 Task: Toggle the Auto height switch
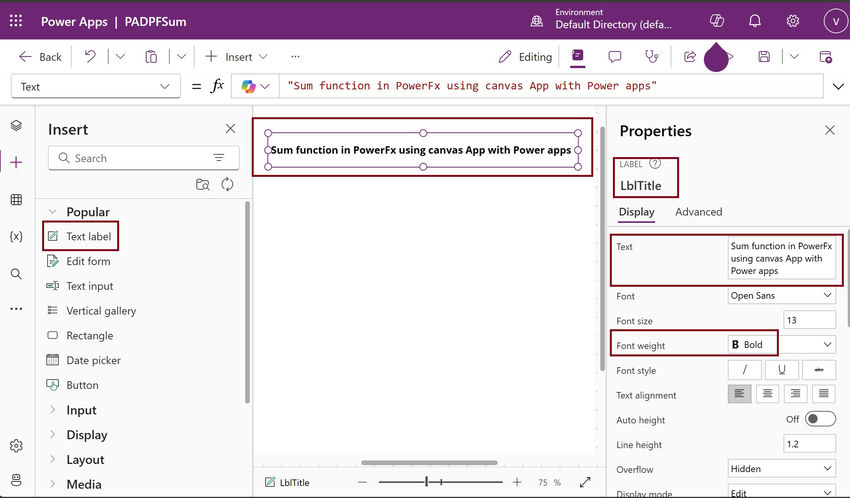pyautogui.click(x=820, y=419)
